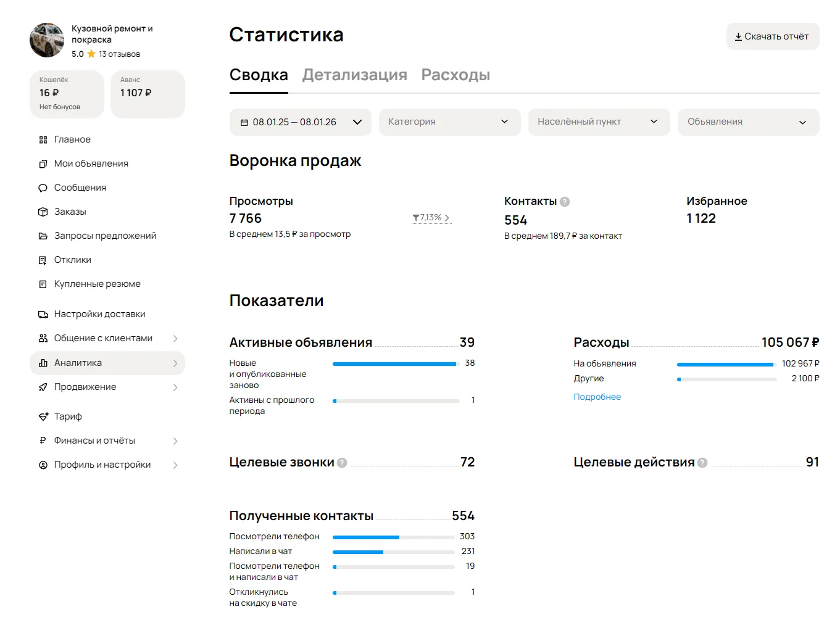Viewport: 840px width, 617px height.
Task: Switch to the Сводка tab
Action: (259, 75)
